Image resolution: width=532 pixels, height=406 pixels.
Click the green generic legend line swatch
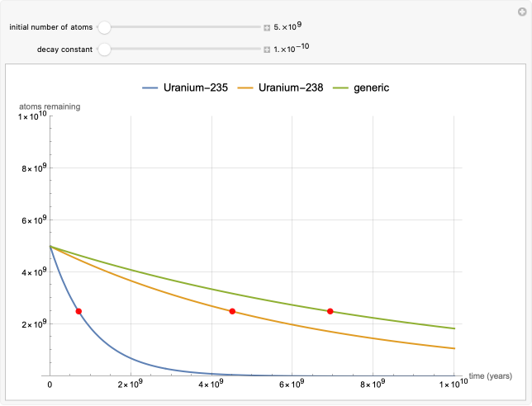[x=340, y=87]
